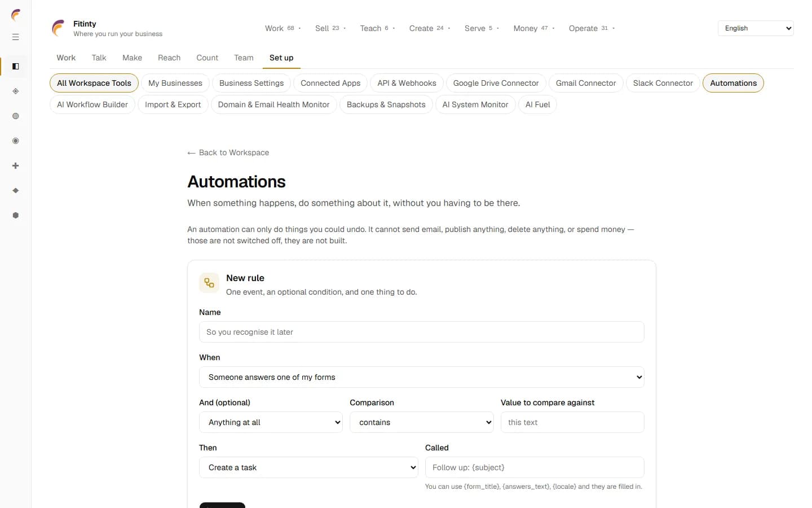Click the concentric circle sidebar icon
The image size is (812, 508).
(x=16, y=141)
